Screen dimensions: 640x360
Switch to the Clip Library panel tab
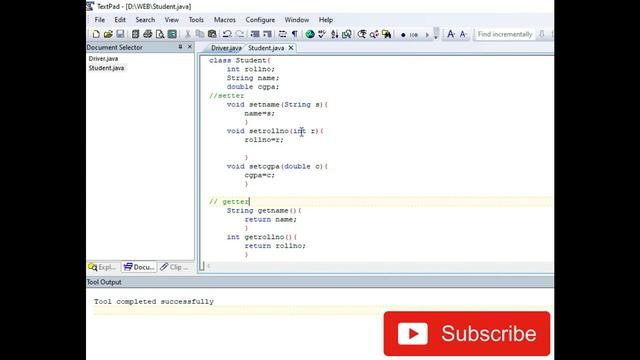(174, 267)
